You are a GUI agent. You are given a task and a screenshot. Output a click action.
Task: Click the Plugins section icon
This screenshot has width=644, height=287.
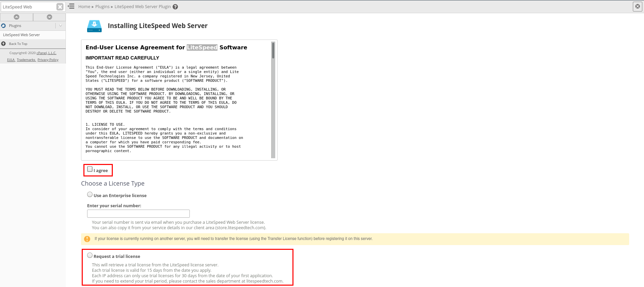point(3,26)
